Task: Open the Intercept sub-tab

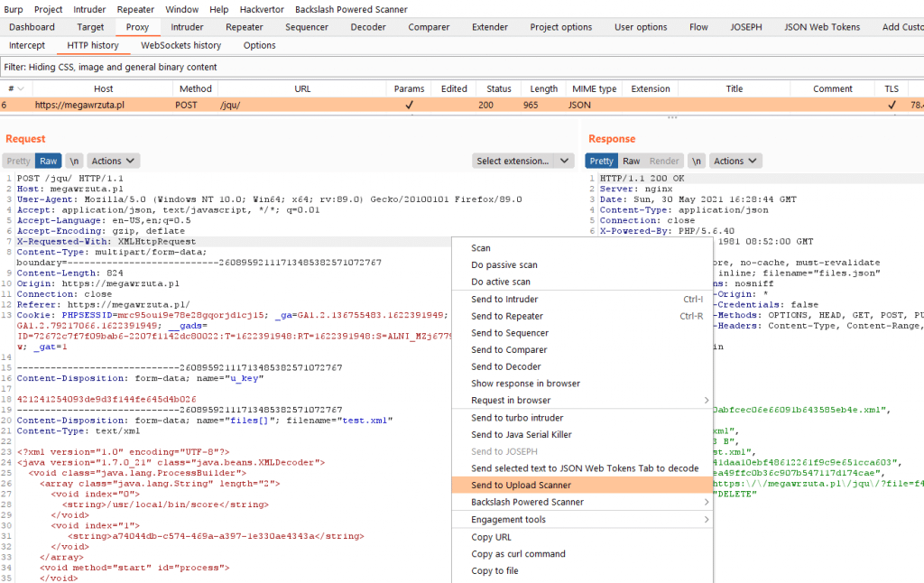Action: click(x=26, y=45)
